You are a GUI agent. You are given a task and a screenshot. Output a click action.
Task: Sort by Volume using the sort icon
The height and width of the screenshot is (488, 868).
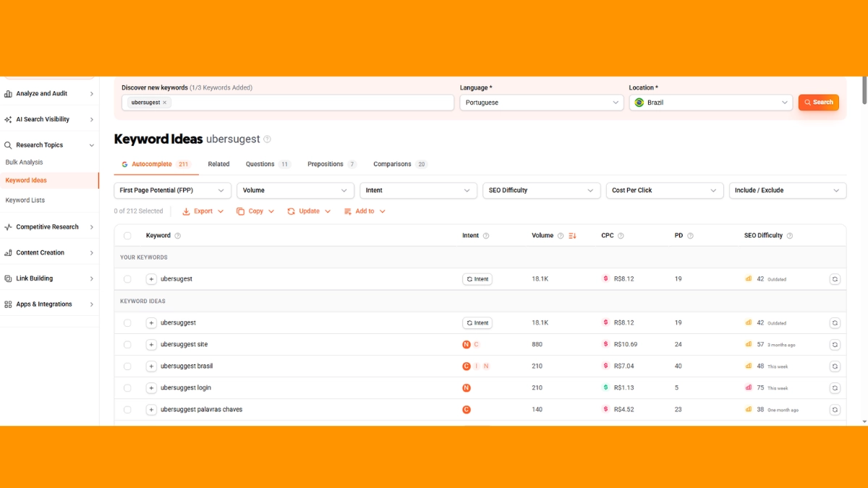tap(572, 236)
